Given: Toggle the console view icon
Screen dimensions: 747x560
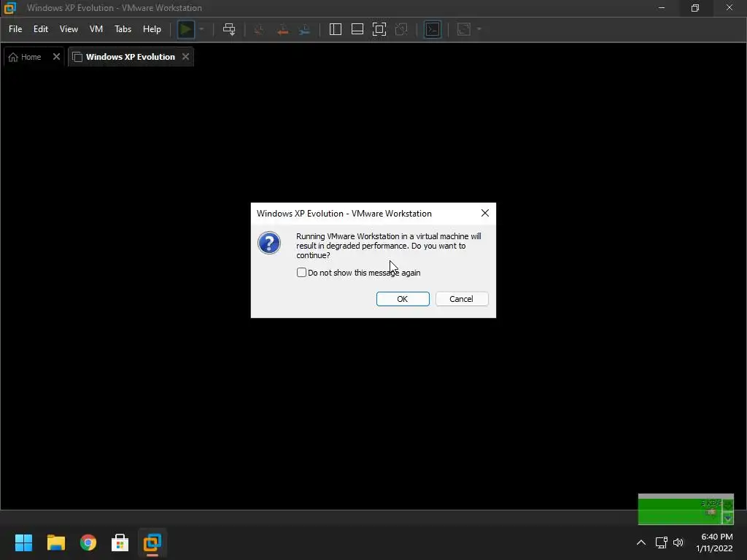Looking at the screenshot, I should coord(433,29).
